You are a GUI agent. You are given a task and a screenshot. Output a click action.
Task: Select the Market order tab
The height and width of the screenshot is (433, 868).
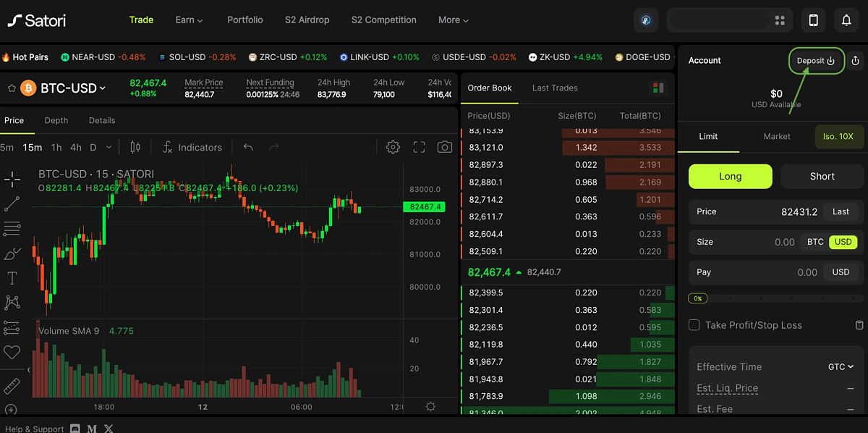pyautogui.click(x=777, y=136)
